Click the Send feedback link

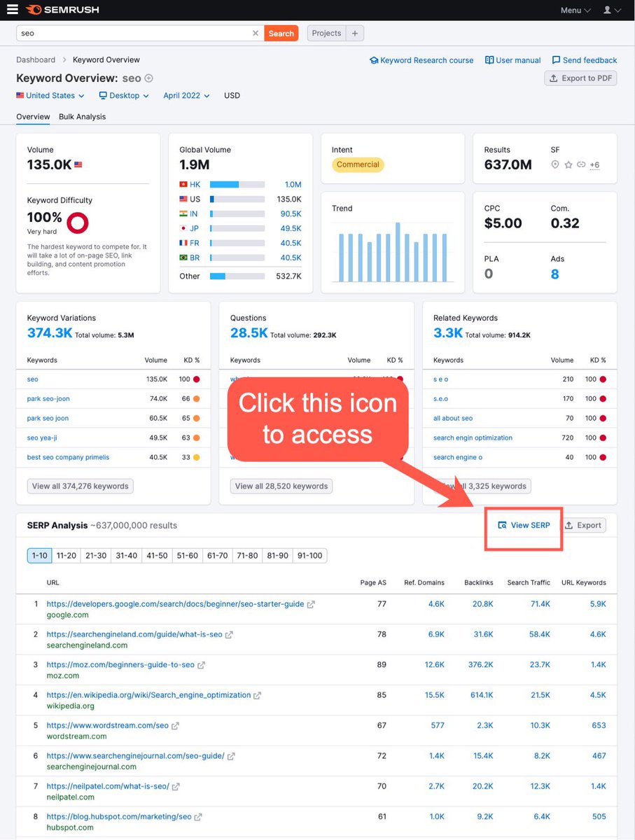pos(585,60)
